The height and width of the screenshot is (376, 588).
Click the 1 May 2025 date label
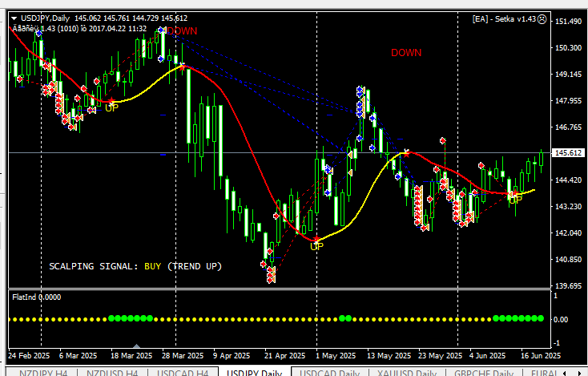pyautogui.click(x=336, y=355)
